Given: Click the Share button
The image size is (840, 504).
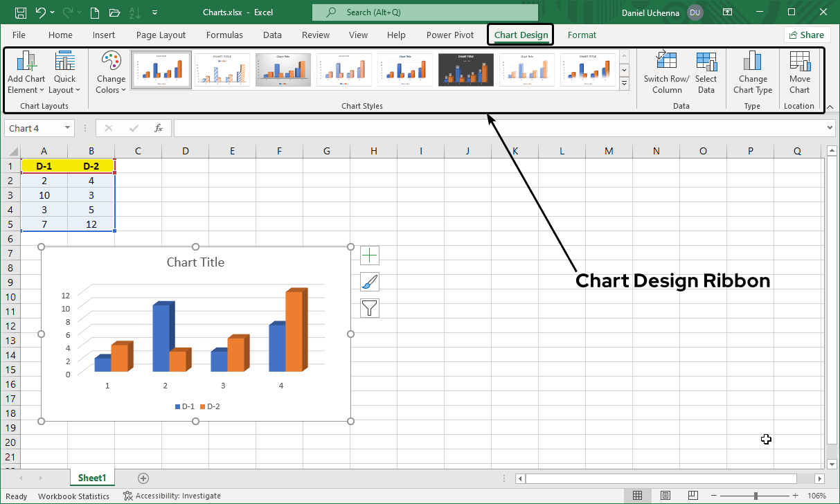Looking at the screenshot, I should [807, 34].
